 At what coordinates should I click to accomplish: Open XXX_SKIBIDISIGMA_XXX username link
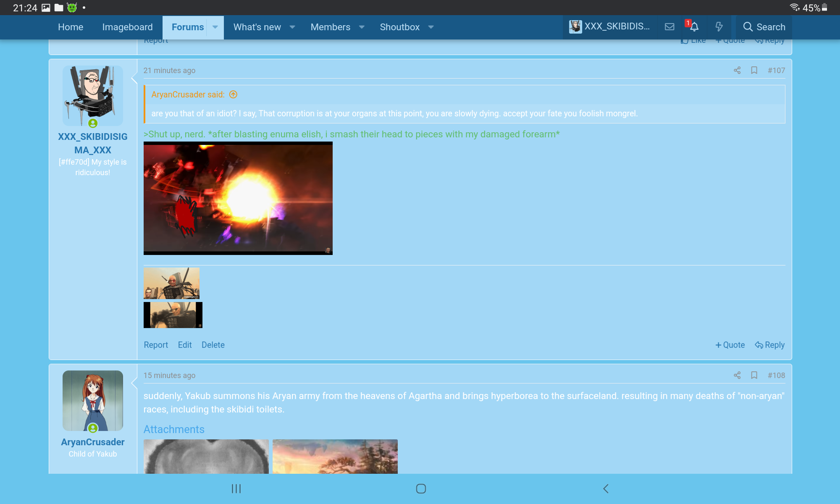[93, 143]
